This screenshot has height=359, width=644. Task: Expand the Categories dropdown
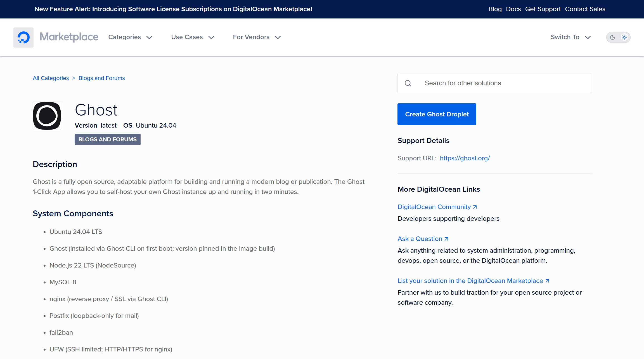[130, 37]
